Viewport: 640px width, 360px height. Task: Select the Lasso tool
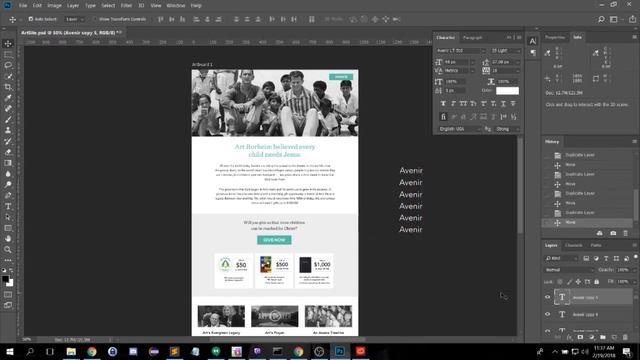(8, 65)
